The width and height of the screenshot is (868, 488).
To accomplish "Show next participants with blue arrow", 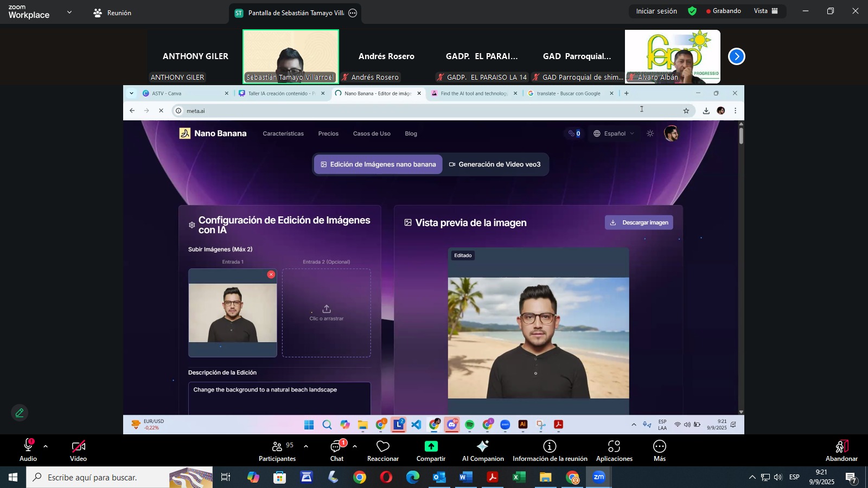I will click(x=736, y=56).
